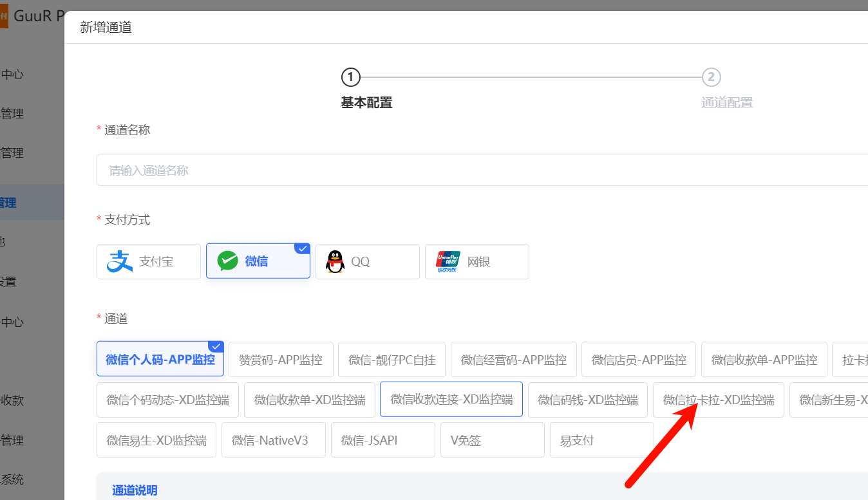Image resolution: width=868 pixels, height=500 pixels.
Task: Pick 微信经营码-APP监控 channel option
Action: coord(513,360)
